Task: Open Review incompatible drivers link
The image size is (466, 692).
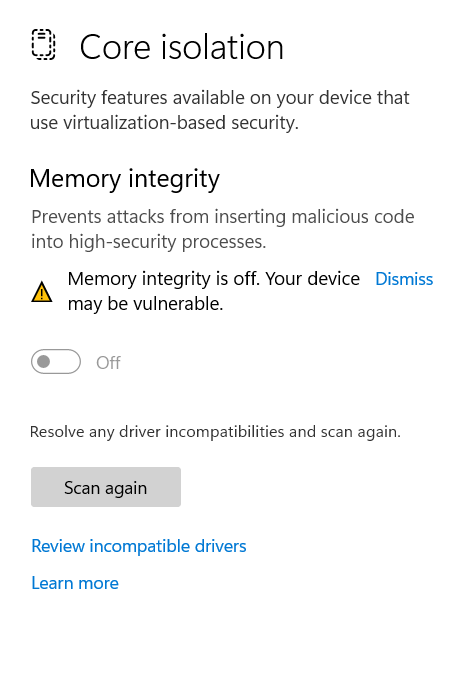Action: 139,546
